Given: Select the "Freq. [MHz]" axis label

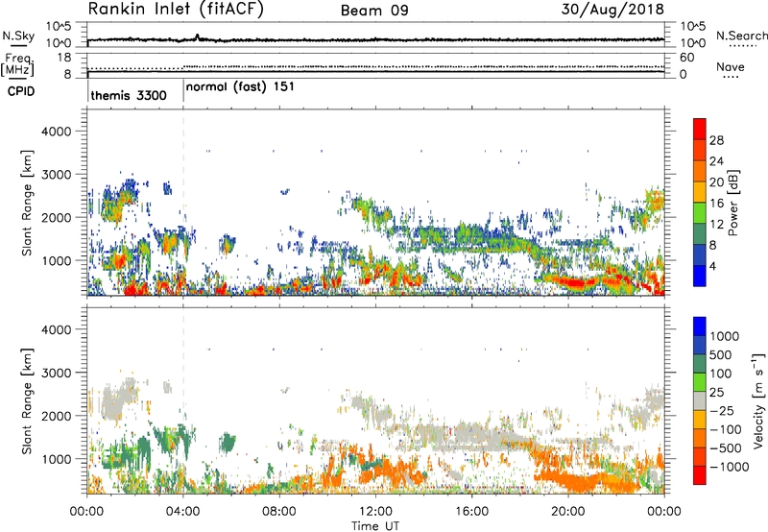Looking at the screenshot, I should (x=17, y=65).
